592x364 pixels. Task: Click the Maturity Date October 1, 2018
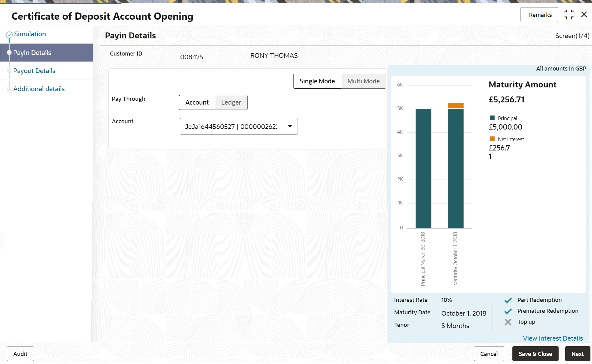[464, 313]
